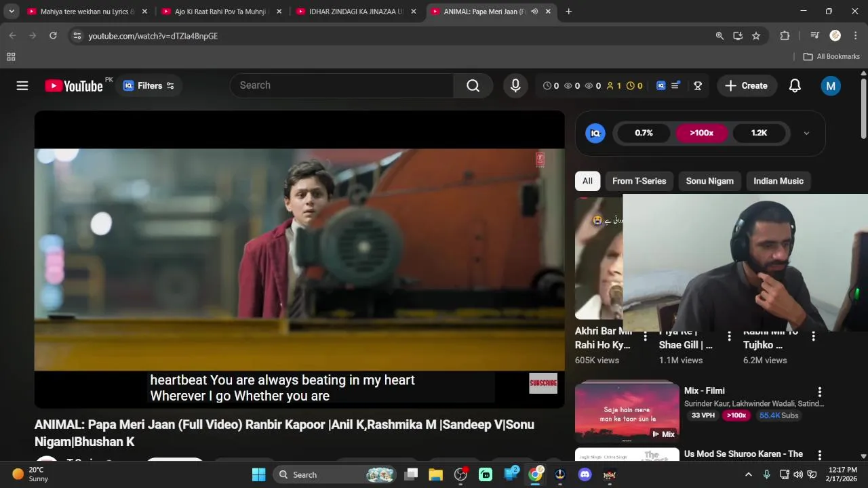The image size is (868, 488).
Task: Click the ANIMAL: Papa Meri Jaan video title
Action: [284, 433]
